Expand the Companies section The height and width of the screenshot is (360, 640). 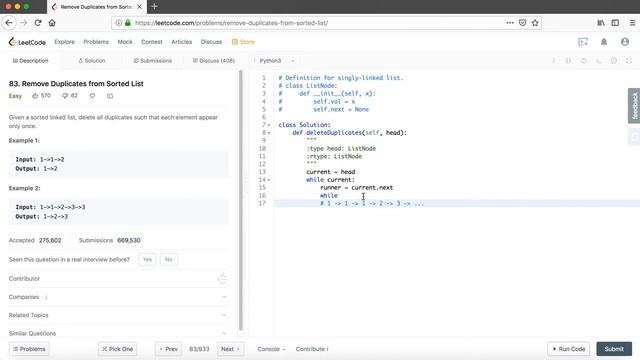click(x=118, y=297)
